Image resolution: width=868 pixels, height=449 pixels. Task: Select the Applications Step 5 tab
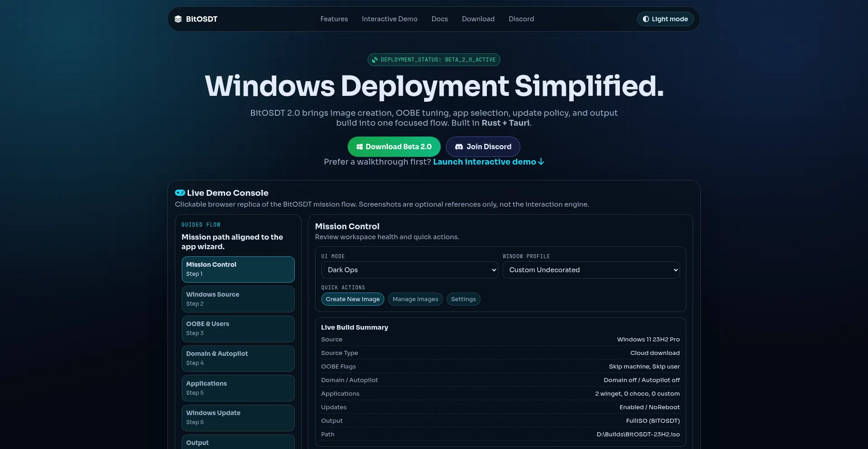(238, 388)
